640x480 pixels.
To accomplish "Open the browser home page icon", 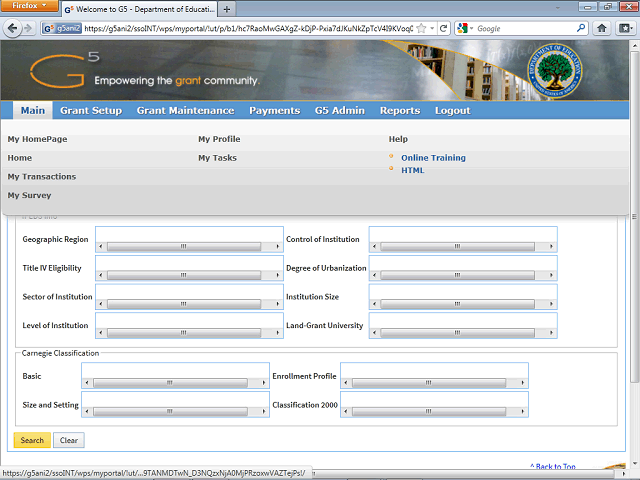I will (602, 28).
